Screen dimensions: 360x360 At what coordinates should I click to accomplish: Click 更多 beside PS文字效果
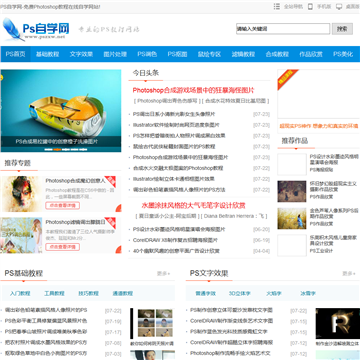[x=349, y=274]
